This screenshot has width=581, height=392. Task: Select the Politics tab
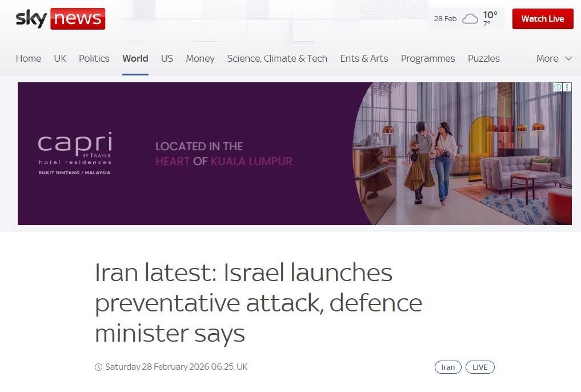tap(94, 58)
